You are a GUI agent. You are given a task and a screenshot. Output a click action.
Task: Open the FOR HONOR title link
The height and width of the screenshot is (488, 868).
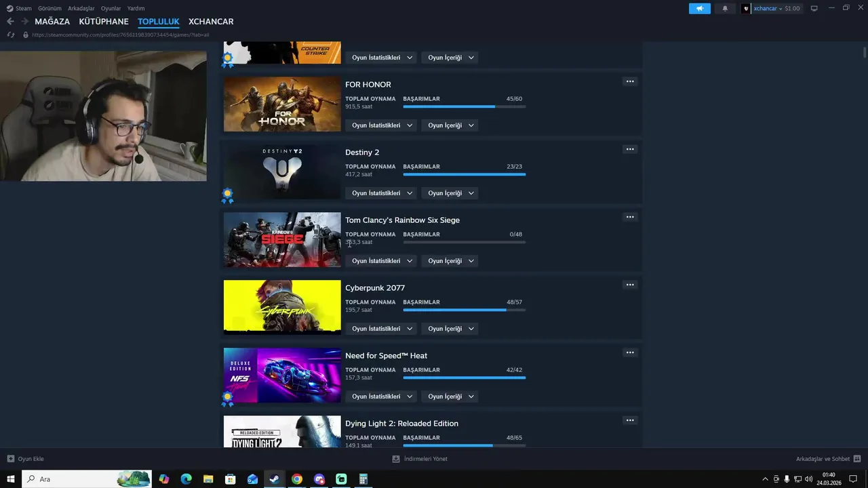click(x=368, y=85)
